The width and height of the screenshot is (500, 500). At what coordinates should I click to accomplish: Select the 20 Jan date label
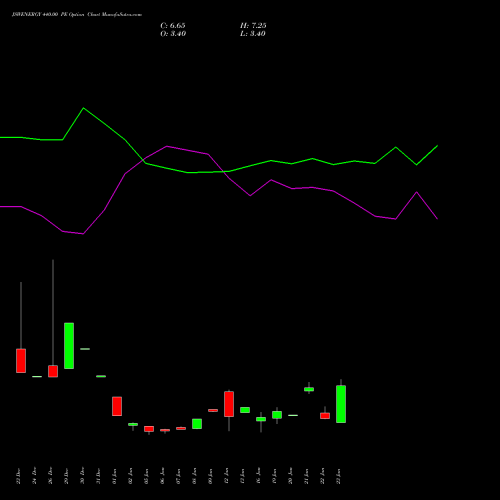point(290,476)
